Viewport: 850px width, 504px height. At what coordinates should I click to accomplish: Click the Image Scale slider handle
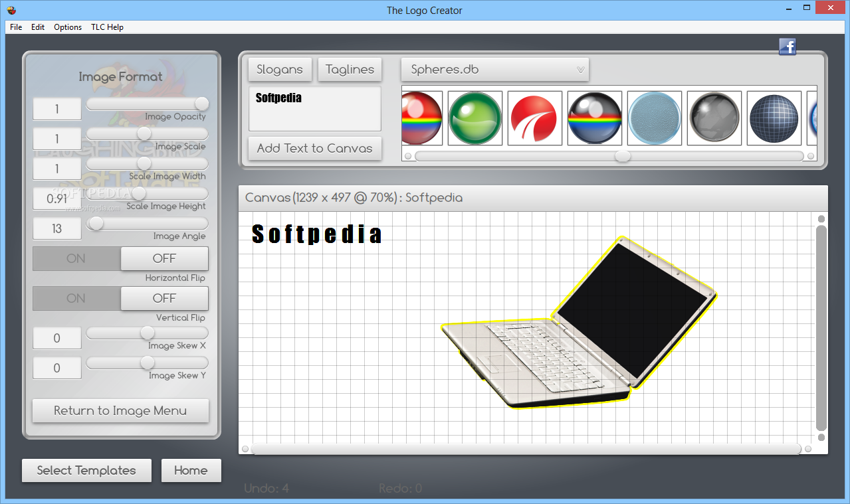click(144, 133)
